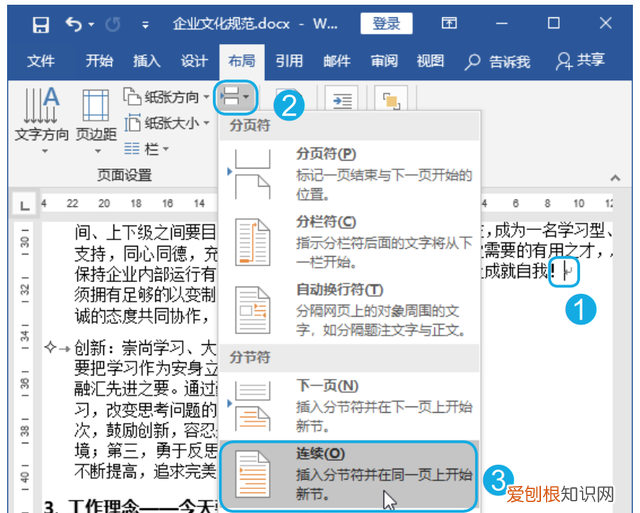Click text '保持企业内部运行有'

click(x=145, y=274)
